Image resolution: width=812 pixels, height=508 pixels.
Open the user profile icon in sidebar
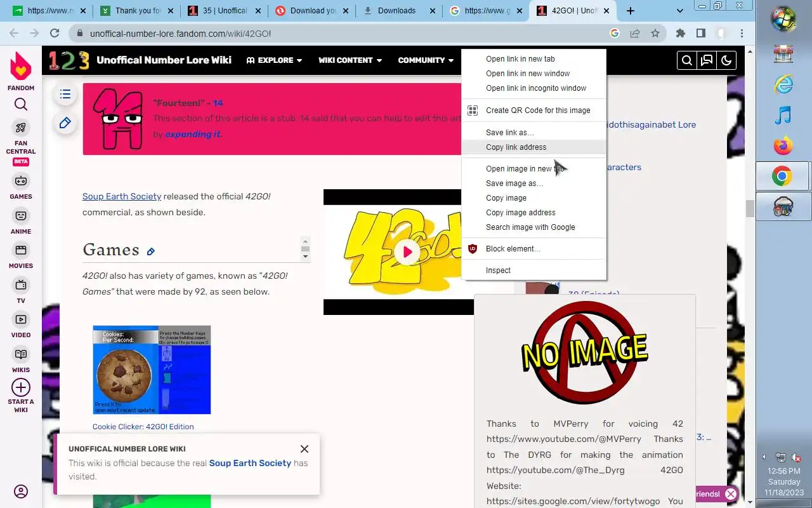(21, 491)
